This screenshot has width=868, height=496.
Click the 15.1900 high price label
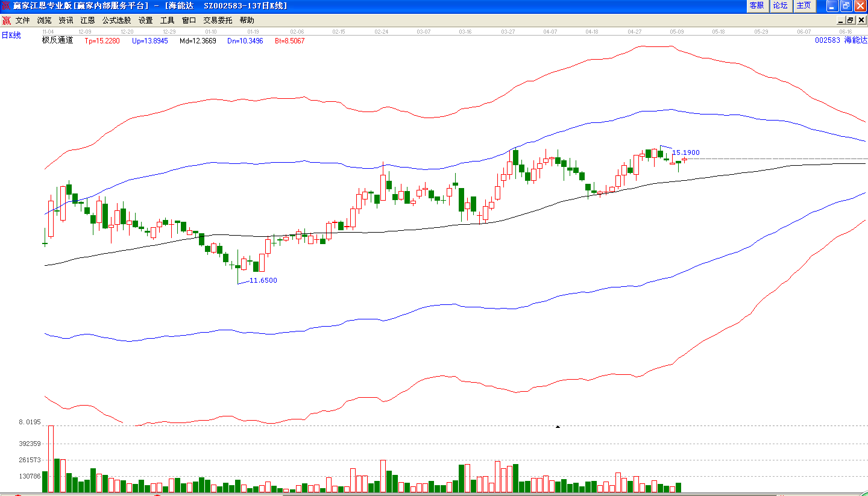point(686,153)
